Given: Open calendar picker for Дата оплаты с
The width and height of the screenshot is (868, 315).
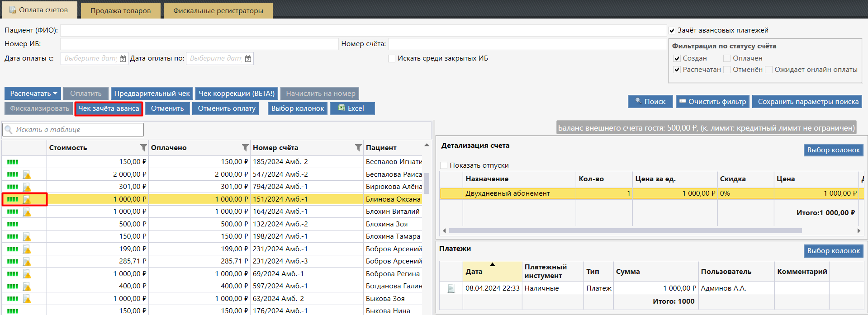Looking at the screenshot, I should click(x=123, y=59).
